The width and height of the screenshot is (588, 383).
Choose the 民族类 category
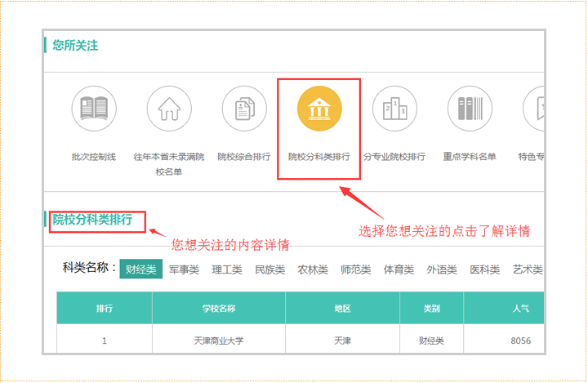tap(270, 269)
